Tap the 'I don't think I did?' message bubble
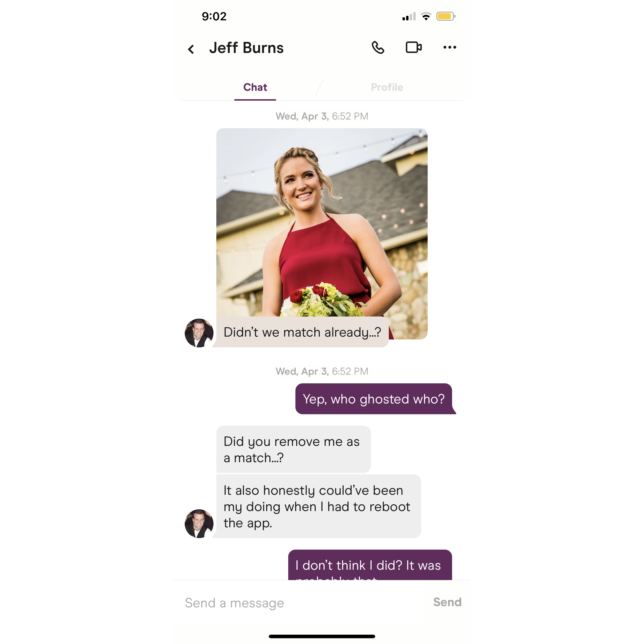This screenshot has width=644, height=644. (370, 565)
